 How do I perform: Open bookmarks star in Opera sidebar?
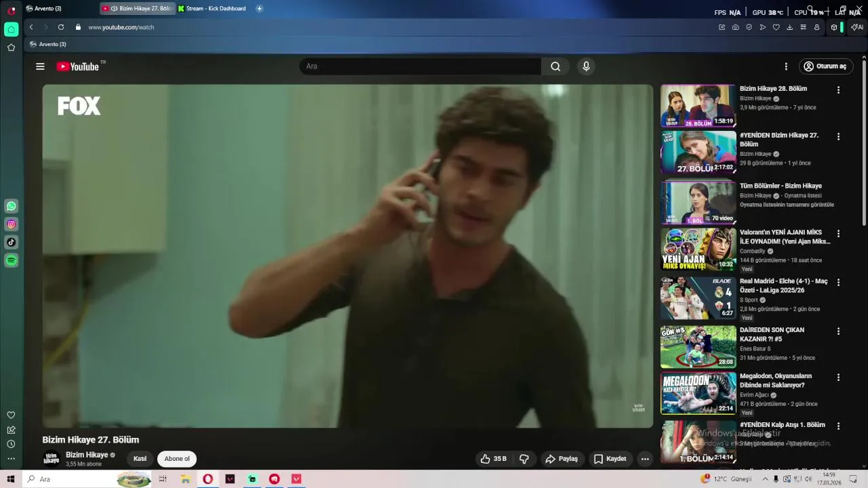click(11, 47)
